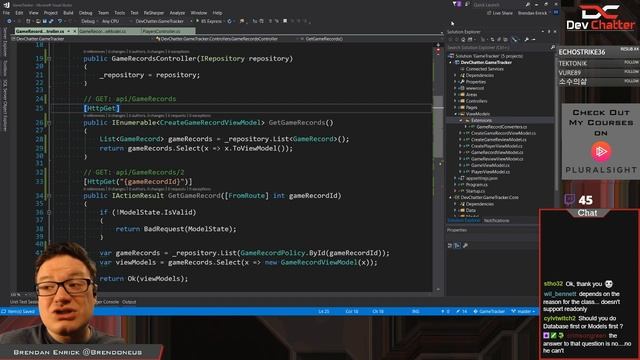The image size is (640, 360).
Task: Click the browser refresh icon after IIS Express
Action: 229,21
